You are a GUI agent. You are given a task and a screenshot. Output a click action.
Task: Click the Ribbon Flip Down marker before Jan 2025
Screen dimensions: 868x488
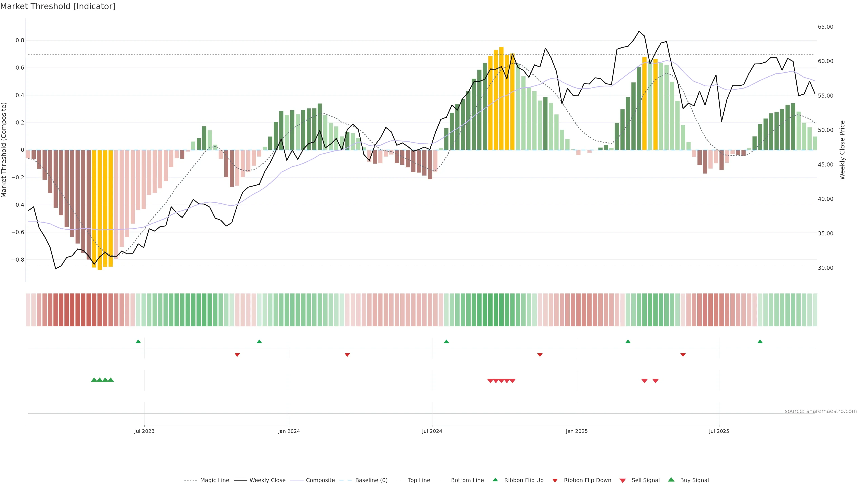click(540, 355)
